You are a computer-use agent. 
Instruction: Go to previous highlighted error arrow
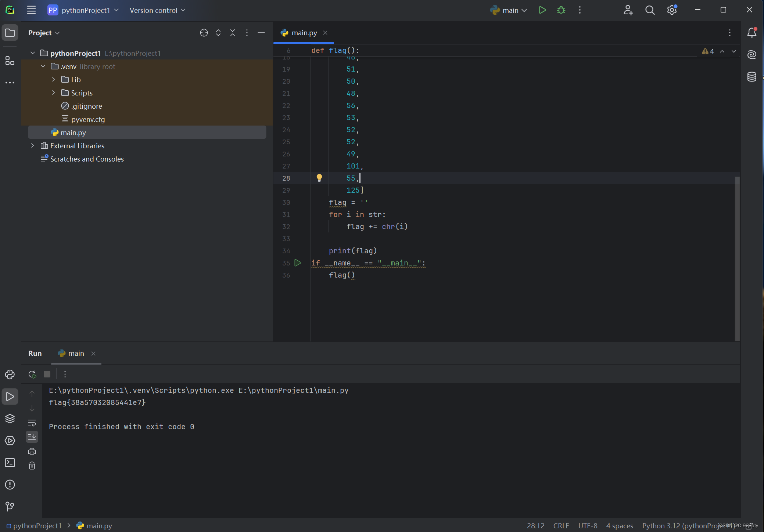[722, 51]
